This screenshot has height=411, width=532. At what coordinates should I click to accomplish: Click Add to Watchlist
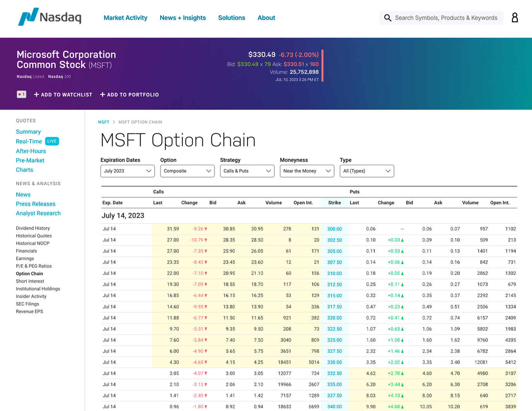coord(63,95)
